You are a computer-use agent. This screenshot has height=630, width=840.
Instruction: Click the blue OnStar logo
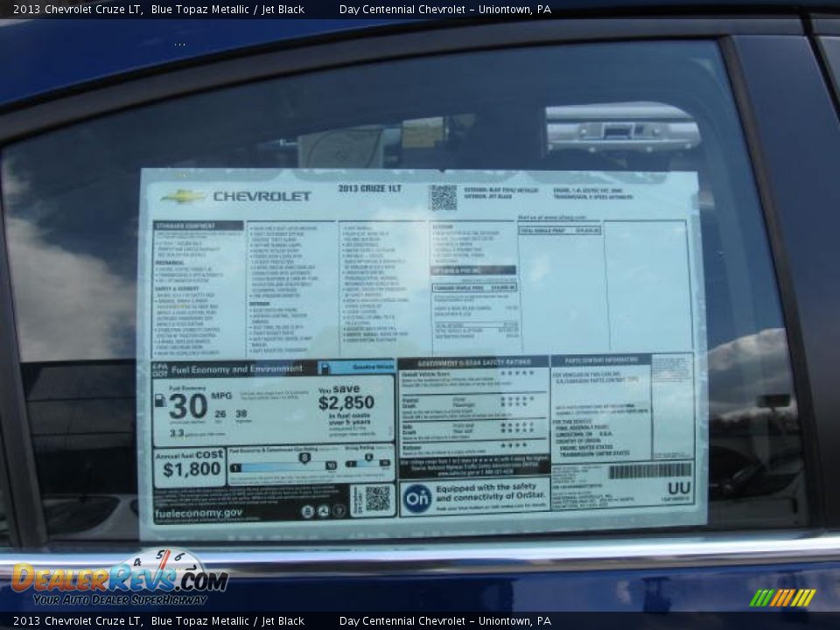pyautogui.click(x=417, y=499)
